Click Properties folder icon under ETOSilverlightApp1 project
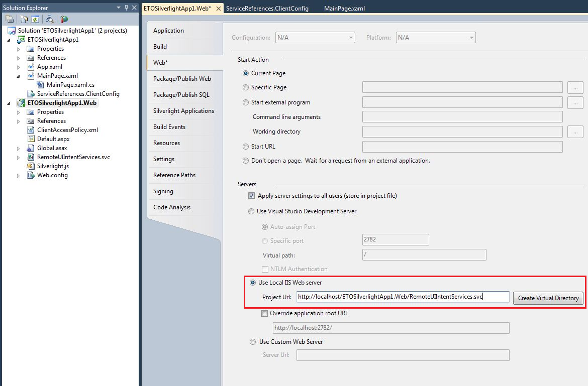The image size is (588, 386). tap(31, 49)
